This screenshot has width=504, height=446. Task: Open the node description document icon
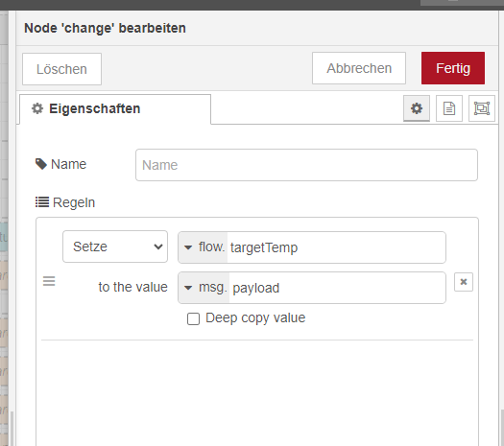click(x=449, y=108)
